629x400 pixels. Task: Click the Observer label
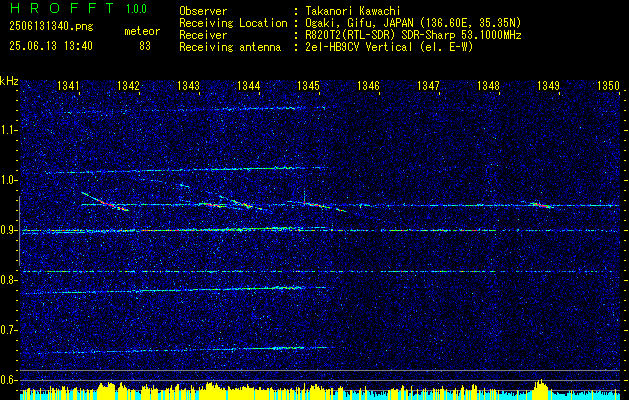pyautogui.click(x=203, y=11)
